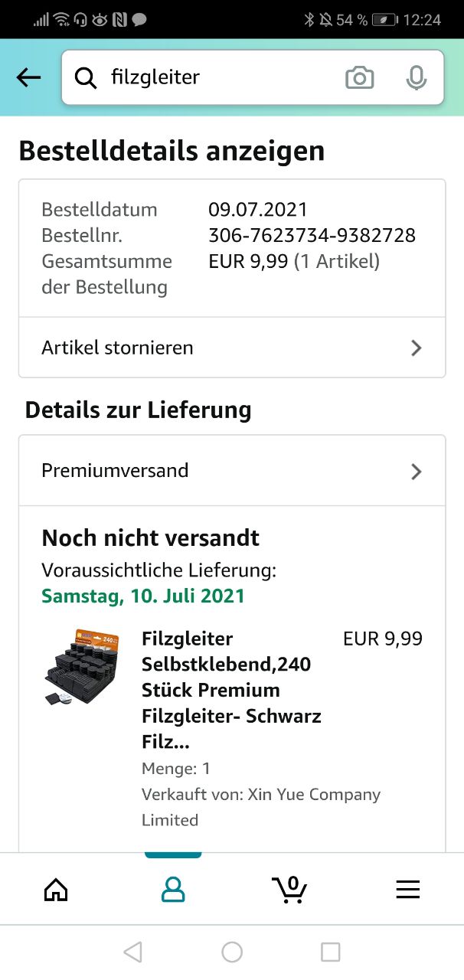Tap the back arrow icon
Image resolution: width=464 pixels, height=980 pixels.
pyautogui.click(x=28, y=77)
